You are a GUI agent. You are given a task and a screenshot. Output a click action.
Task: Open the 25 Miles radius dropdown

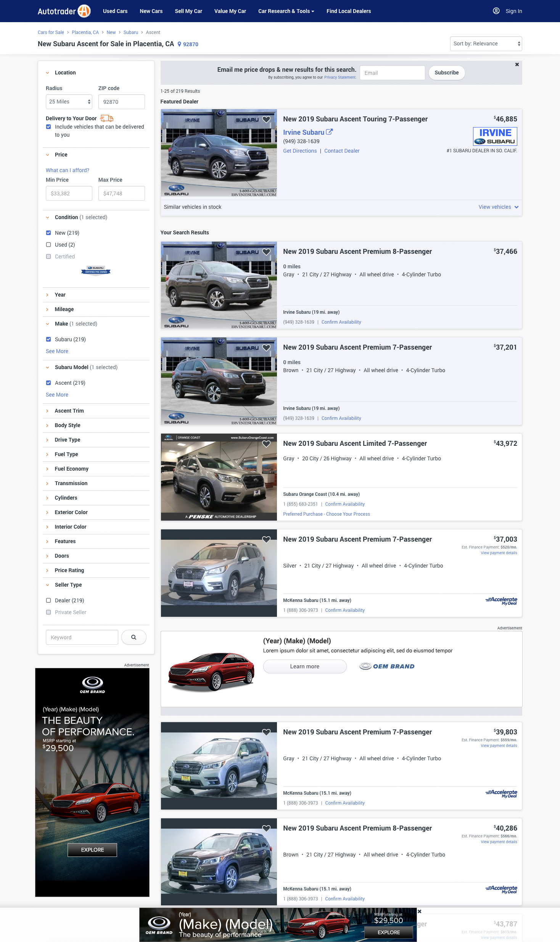(x=69, y=102)
